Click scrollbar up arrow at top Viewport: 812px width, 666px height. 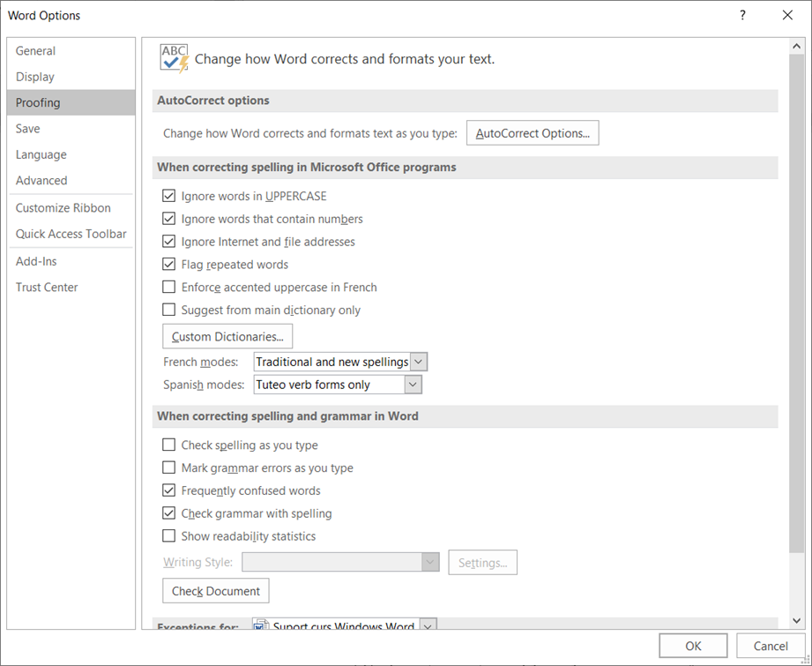pos(797,46)
